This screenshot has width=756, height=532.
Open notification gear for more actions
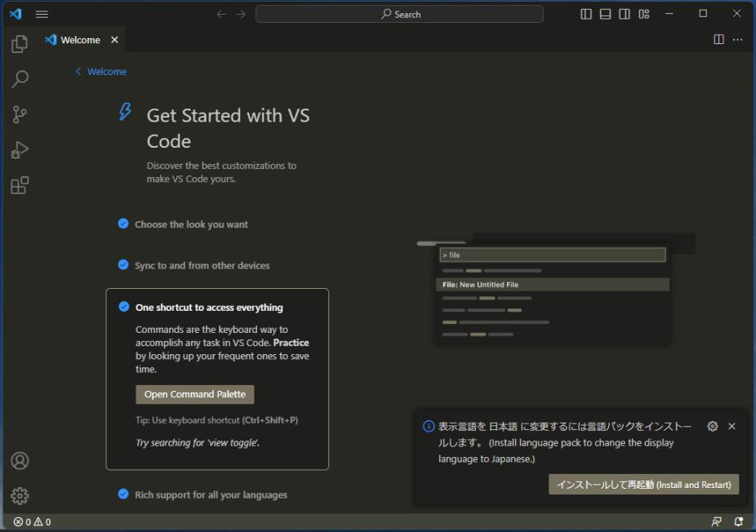click(x=713, y=426)
